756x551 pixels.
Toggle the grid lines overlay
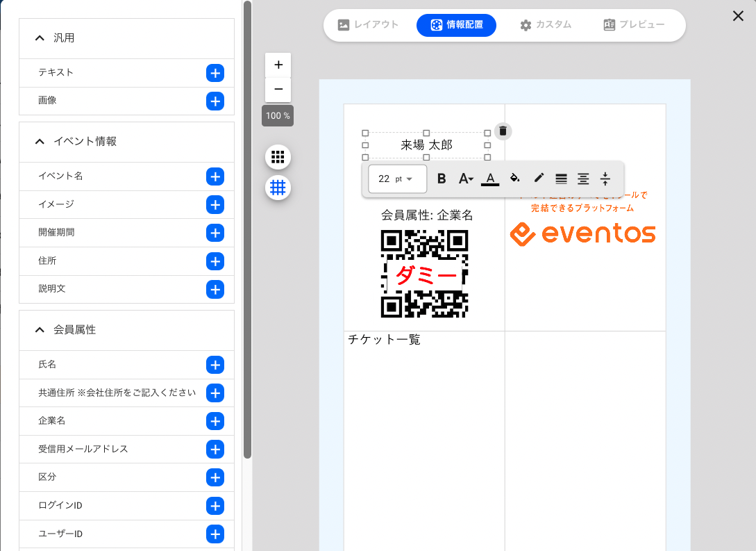(x=278, y=187)
